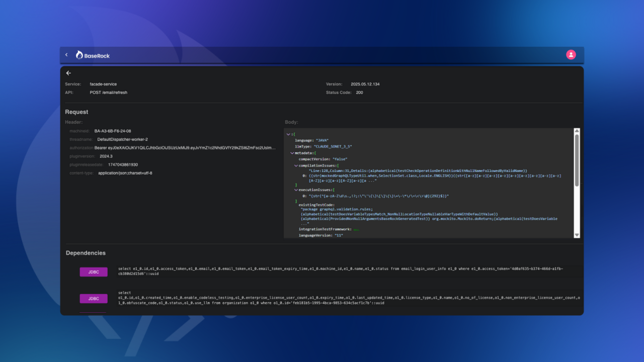Click the Body panel scrollbar thumb
The width and height of the screenshot is (644, 362).
577,161
